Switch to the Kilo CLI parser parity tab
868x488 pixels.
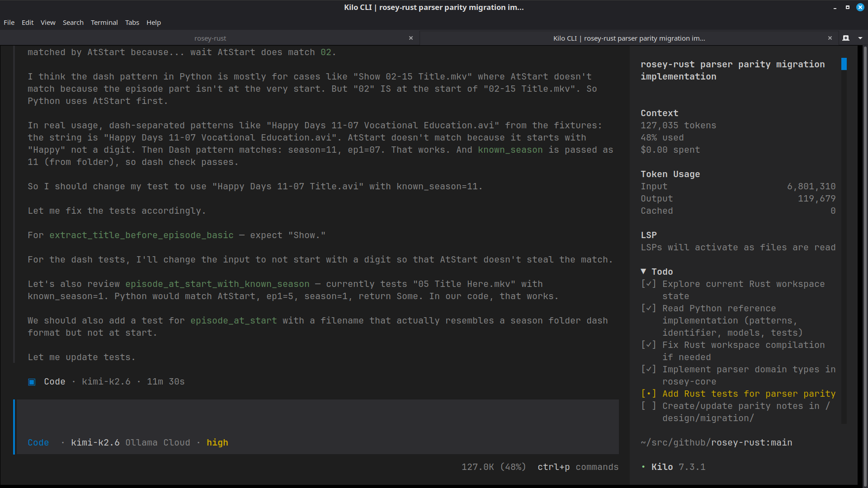[629, 38]
